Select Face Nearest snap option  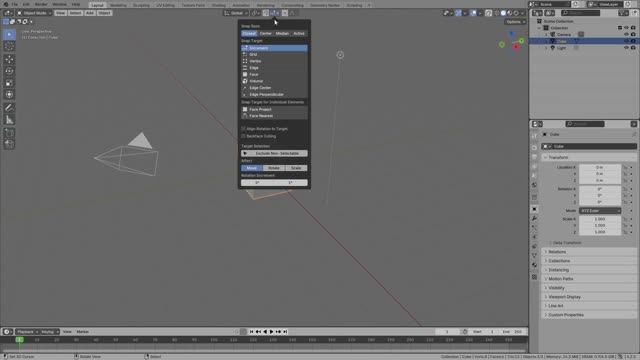[x=274, y=116]
